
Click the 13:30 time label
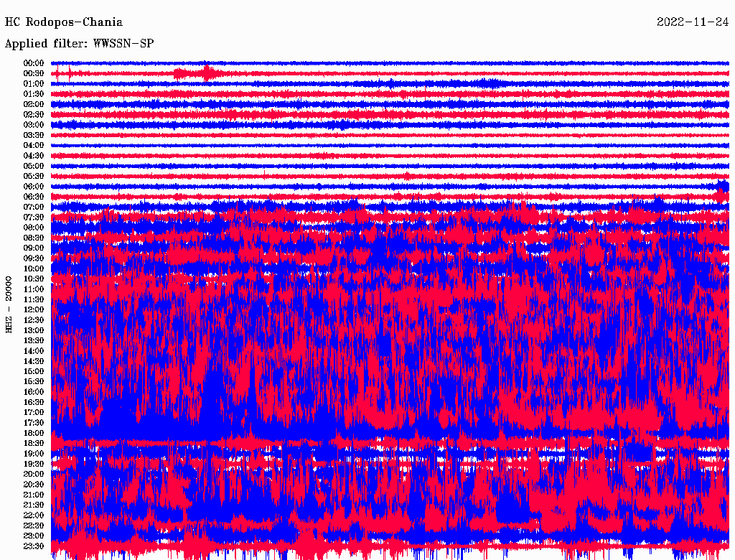coord(34,340)
